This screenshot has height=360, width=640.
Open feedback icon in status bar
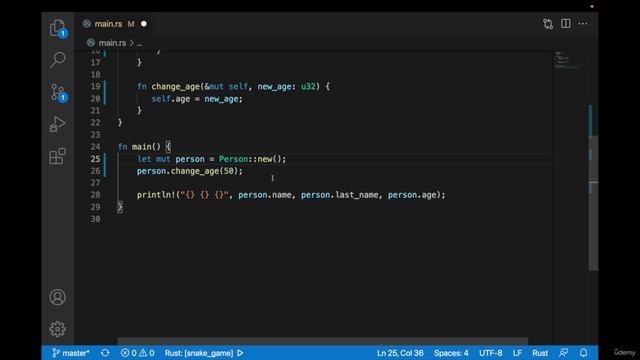click(564, 353)
